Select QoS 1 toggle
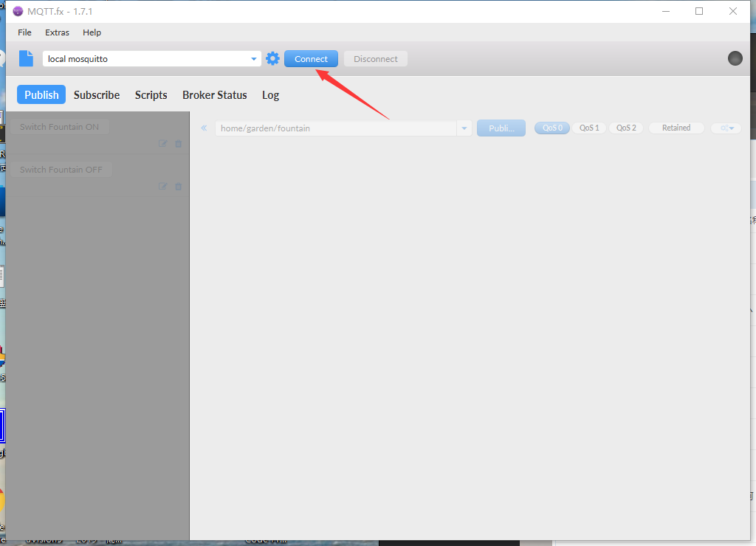The height and width of the screenshot is (546, 756). pyautogui.click(x=589, y=128)
